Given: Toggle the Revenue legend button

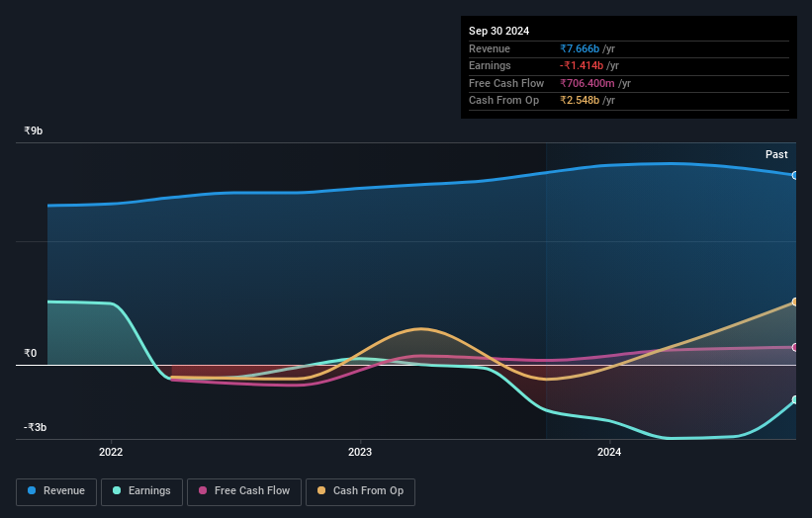Looking at the screenshot, I should [x=56, y=491].
